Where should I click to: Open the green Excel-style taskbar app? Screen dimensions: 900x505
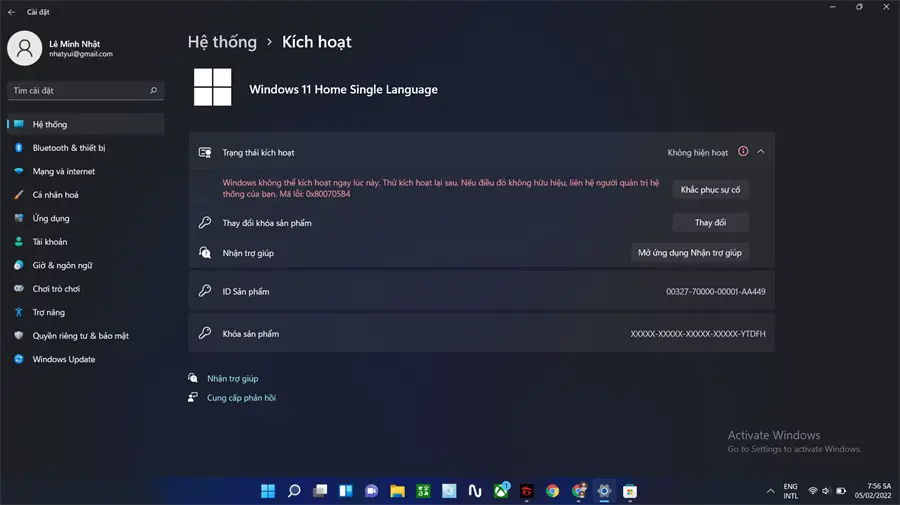(x=423, y=491)
